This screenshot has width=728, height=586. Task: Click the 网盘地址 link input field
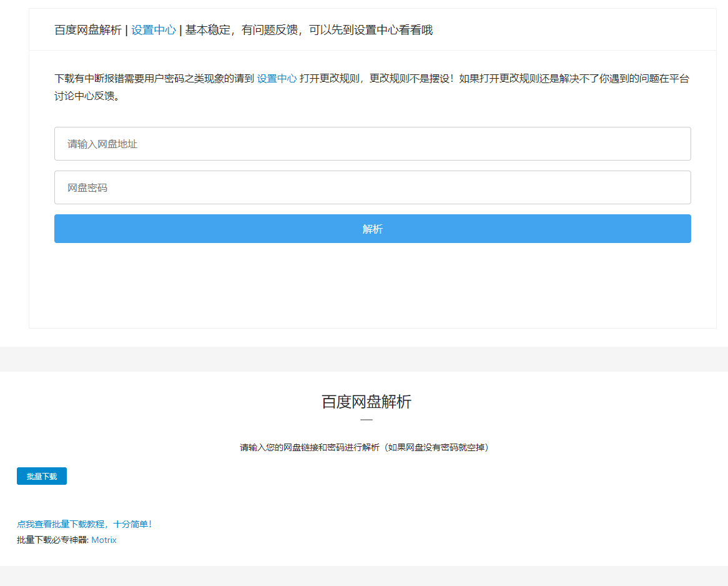point(372,143)
